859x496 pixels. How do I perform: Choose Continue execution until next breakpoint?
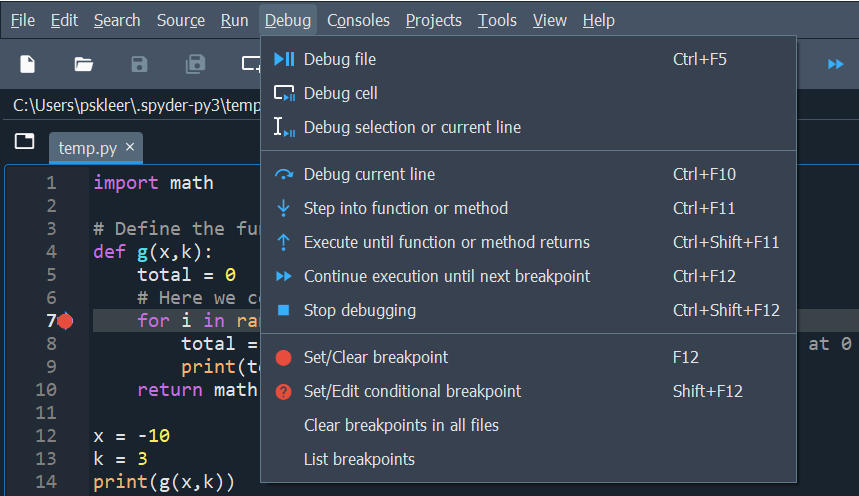[x=528, y=276]
